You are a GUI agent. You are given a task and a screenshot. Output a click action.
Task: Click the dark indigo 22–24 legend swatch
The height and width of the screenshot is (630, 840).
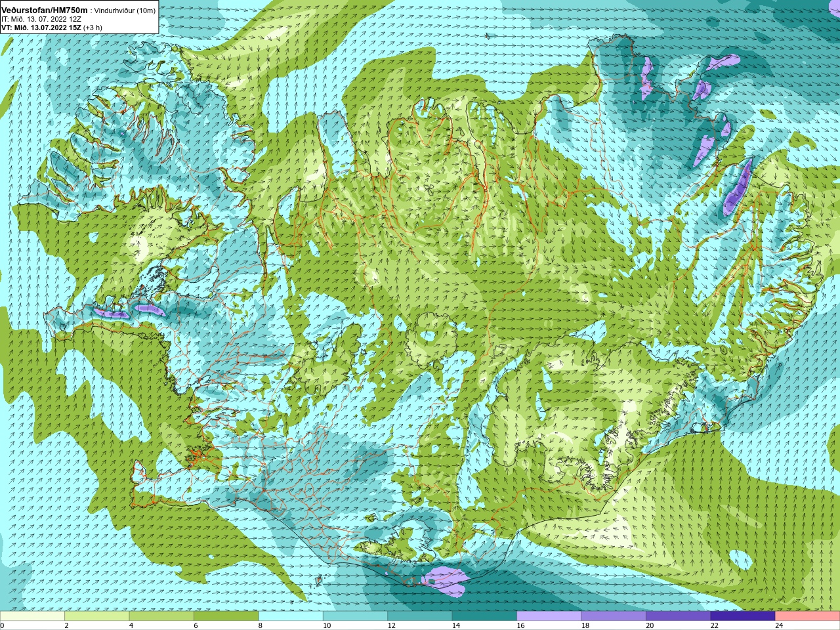(x=743, y=616)
